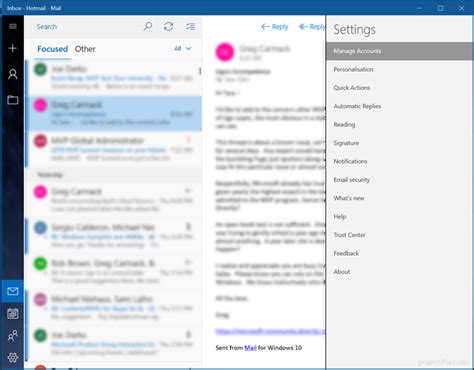Open the selected Greg Carmack email
474x370 pixels.
[x=114, y=113]
